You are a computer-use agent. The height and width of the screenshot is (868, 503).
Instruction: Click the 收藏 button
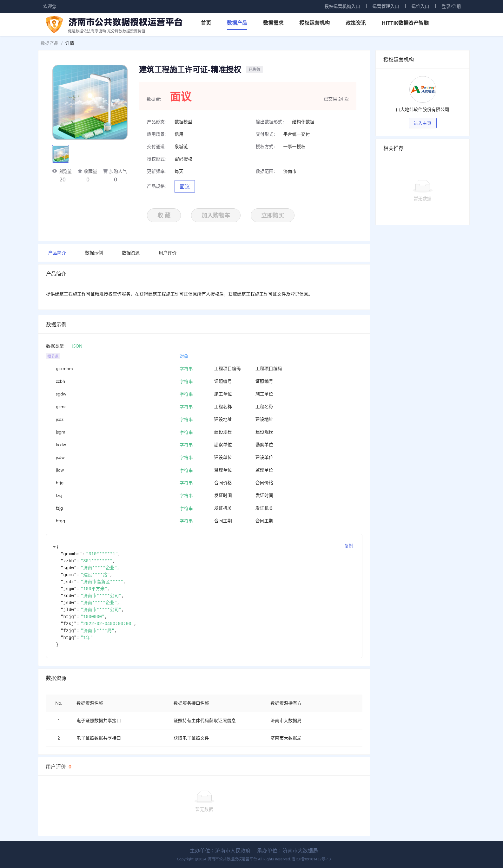coord(164,215)
